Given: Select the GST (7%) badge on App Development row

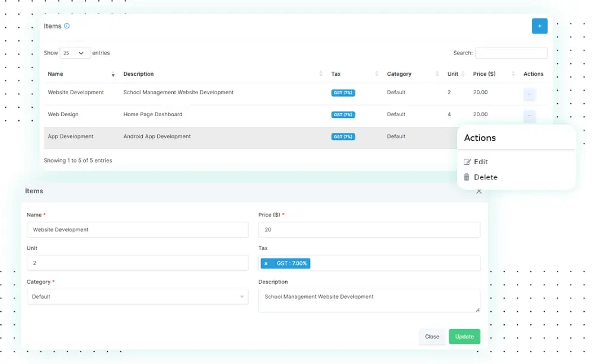Looking at the screenshot, I should tap(343, 136).
